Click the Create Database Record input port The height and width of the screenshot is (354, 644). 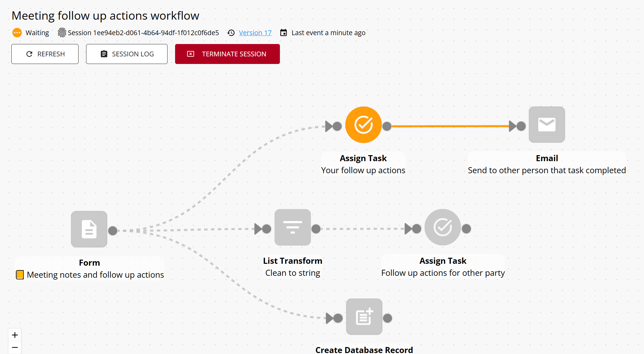338,318
